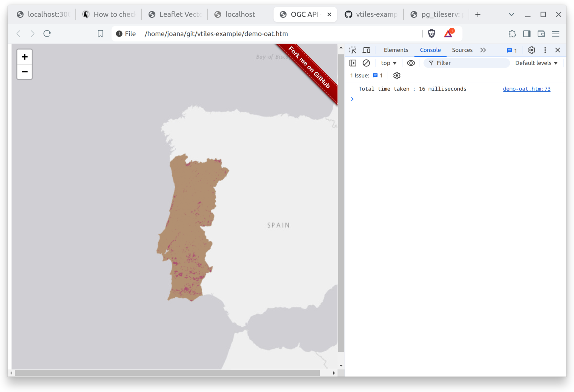Open the browser extensions puzzle icon
The image size is (574, 392).
pyautogui.click(x=512, y=34)
